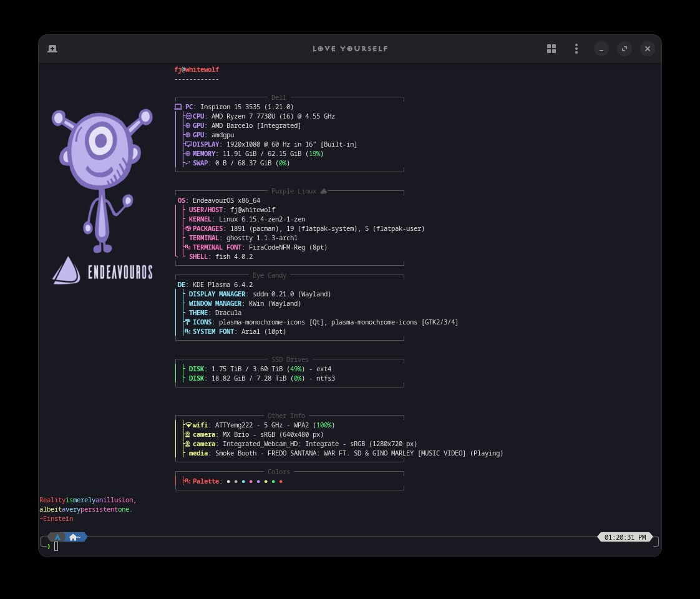700x599 pixels.
Task: Click the text "1891 (pacman)"
Action: (255, 229)
